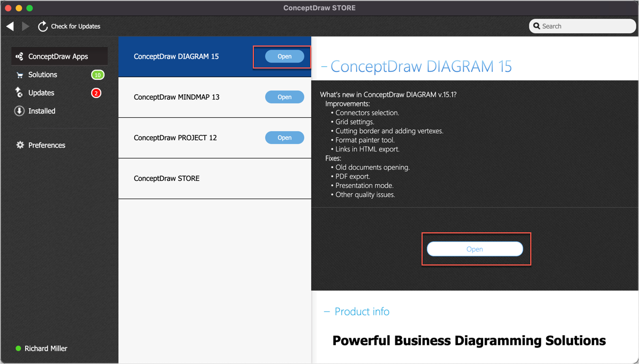Click the Richard Miller account name

tap(46, 348)
